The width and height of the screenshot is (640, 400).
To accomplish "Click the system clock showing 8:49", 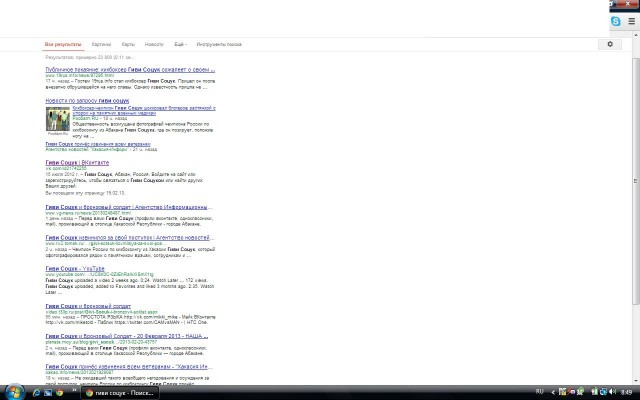I will point(626,392).
